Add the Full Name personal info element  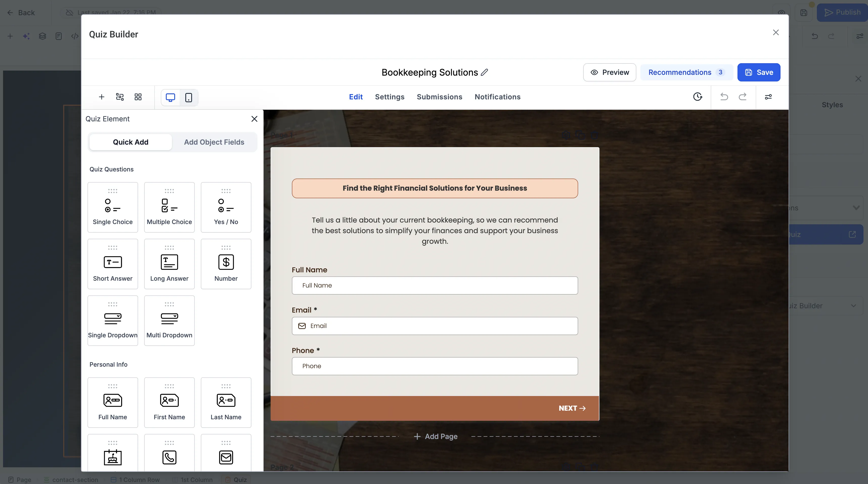[113, 402]
